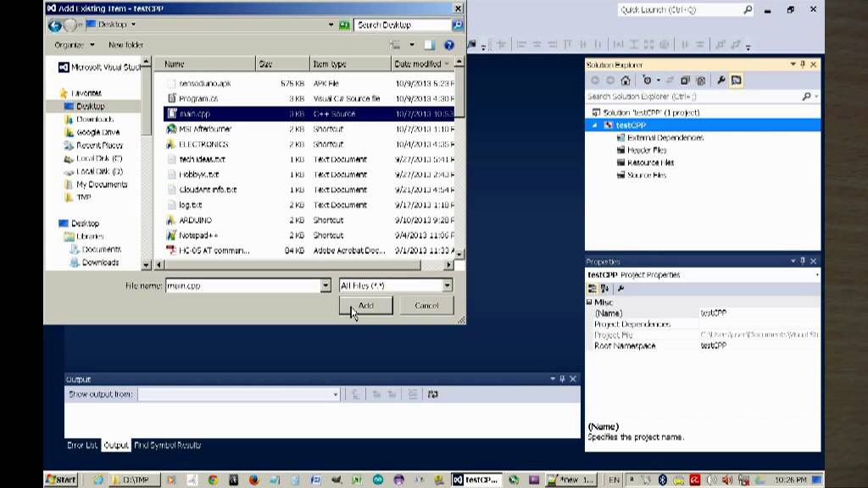The width and height of the screenshot is (868, 488).
Task: Open the File name history dropdown
Action: (325, 286)
